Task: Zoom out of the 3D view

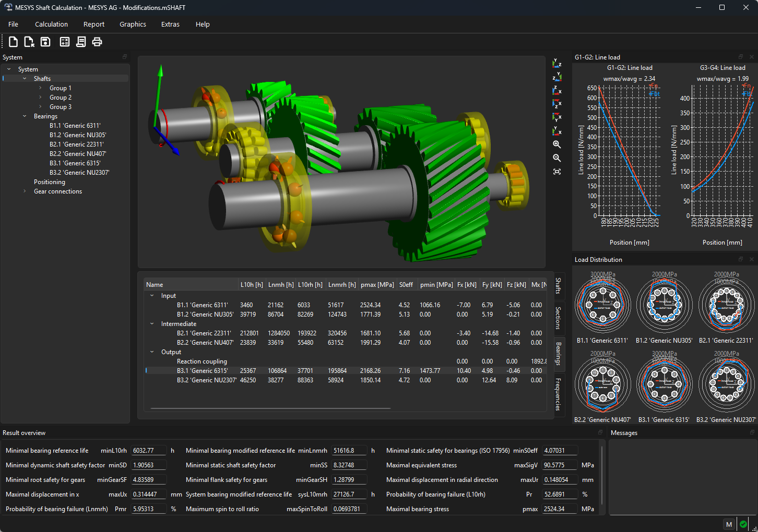Action: click(x=557, y=158)
